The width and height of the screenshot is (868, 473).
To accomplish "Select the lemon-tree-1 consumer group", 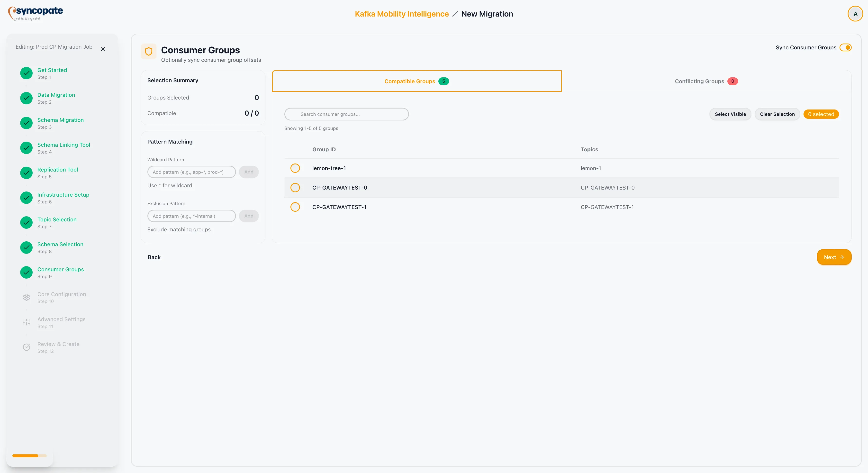I will (x=295, y=168).
